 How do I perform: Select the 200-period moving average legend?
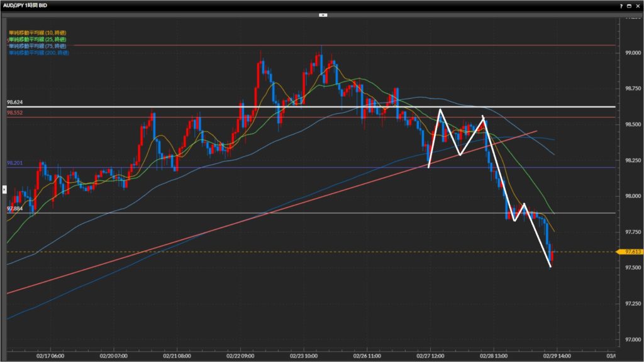[x=39, y=53]
